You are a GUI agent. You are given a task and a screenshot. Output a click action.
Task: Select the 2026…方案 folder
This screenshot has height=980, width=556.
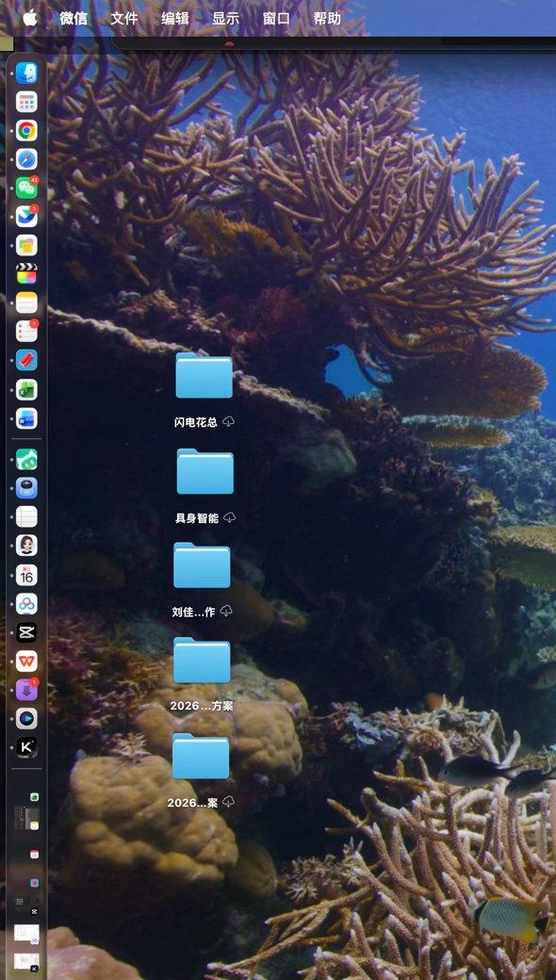click(202, 660)
